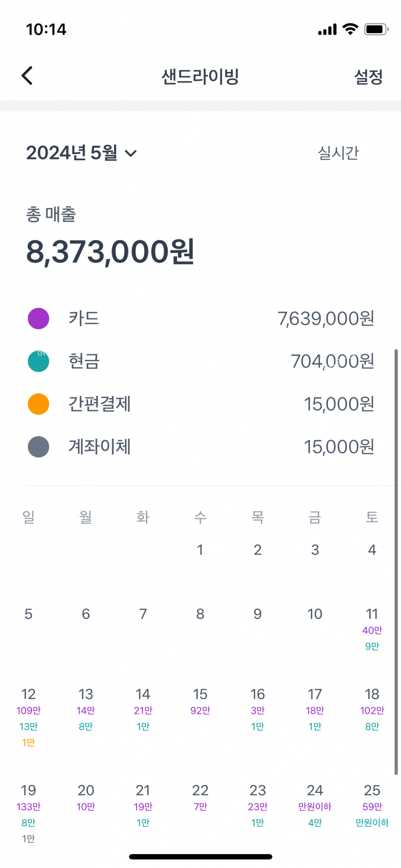Tap the 8,373,000원 total sales amount
Viewport: 401px width, 868px height.
[110, 252]
